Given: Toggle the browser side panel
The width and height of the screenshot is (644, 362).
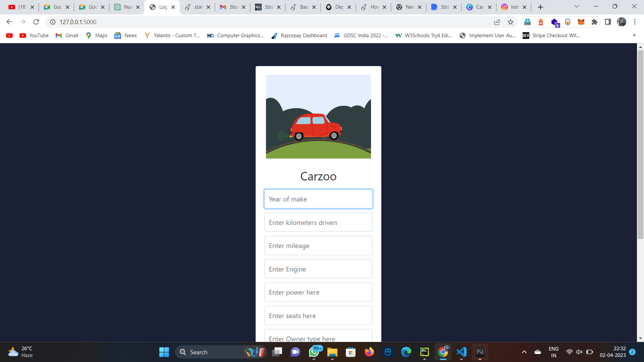Looking at the screenshot, I should tap(608, 22).
